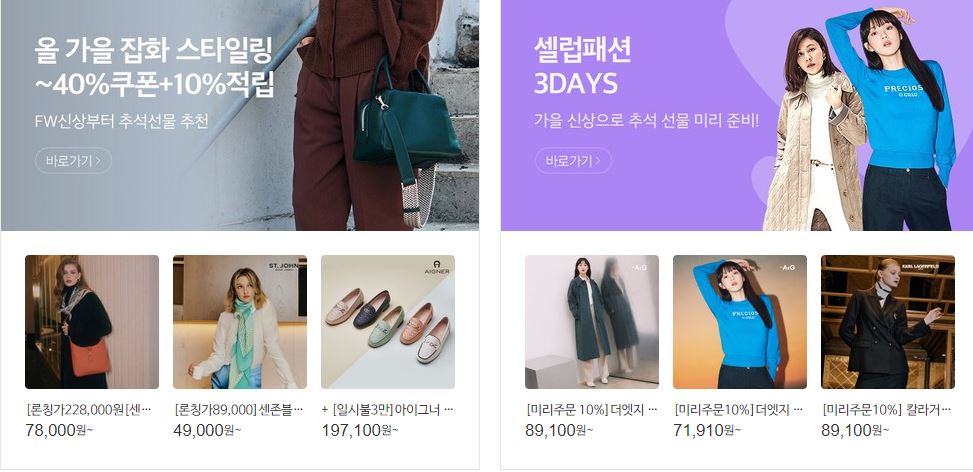Open the AIGNER loafers product thumbnail

(x=388, y=322)
